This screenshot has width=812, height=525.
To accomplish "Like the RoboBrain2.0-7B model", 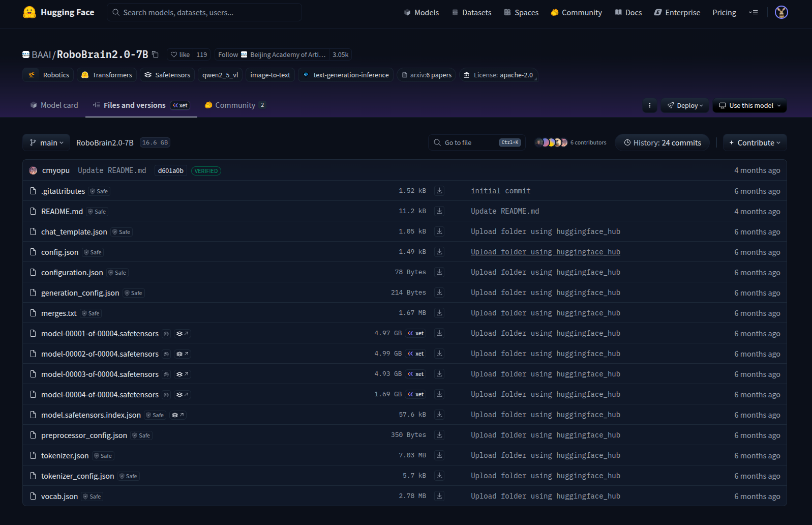I will pos(180,54).
